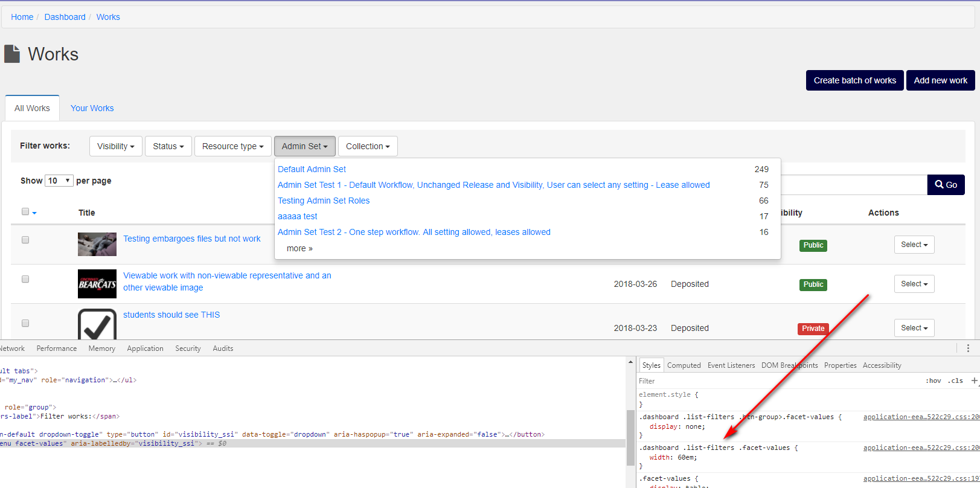
Task: Click the plus icon to add style rule
Action: pyautogui.click(x=974, y=380)
